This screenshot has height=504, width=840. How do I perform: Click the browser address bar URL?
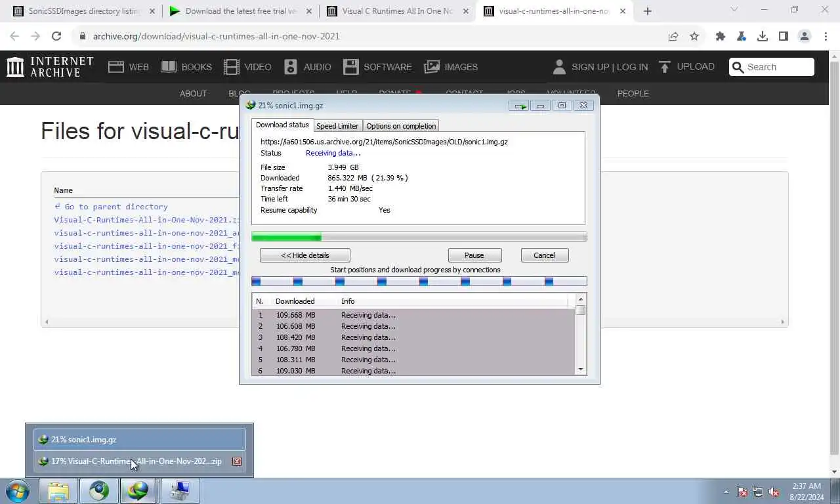coord(216,36)
